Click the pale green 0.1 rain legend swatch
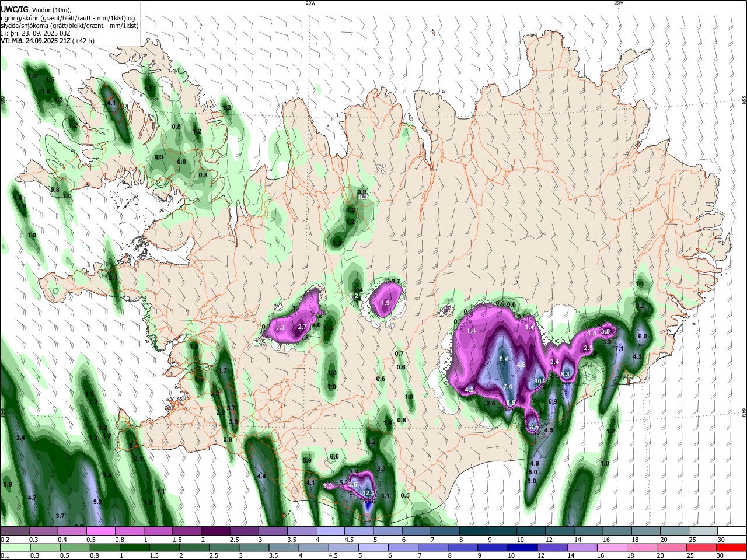 (x=15, y=547)
